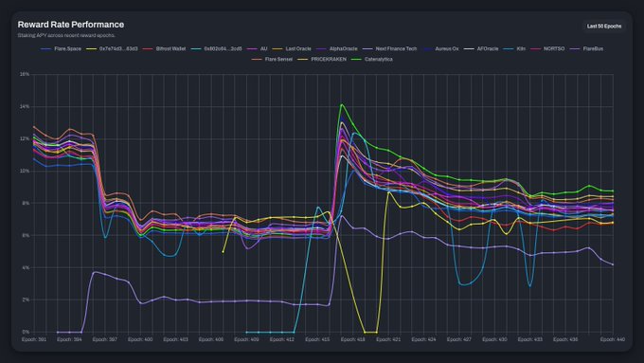
Task: Toggle the AlphaOracle legend entry
Action: pyautogui.click(x=337, y=48)
